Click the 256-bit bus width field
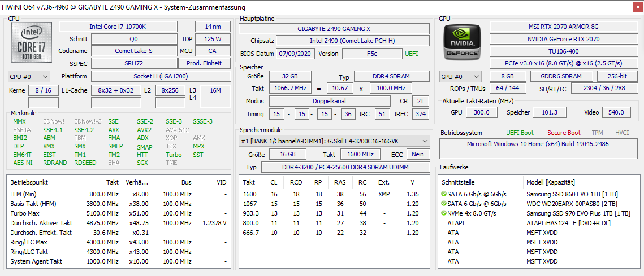 click(617, 76)
